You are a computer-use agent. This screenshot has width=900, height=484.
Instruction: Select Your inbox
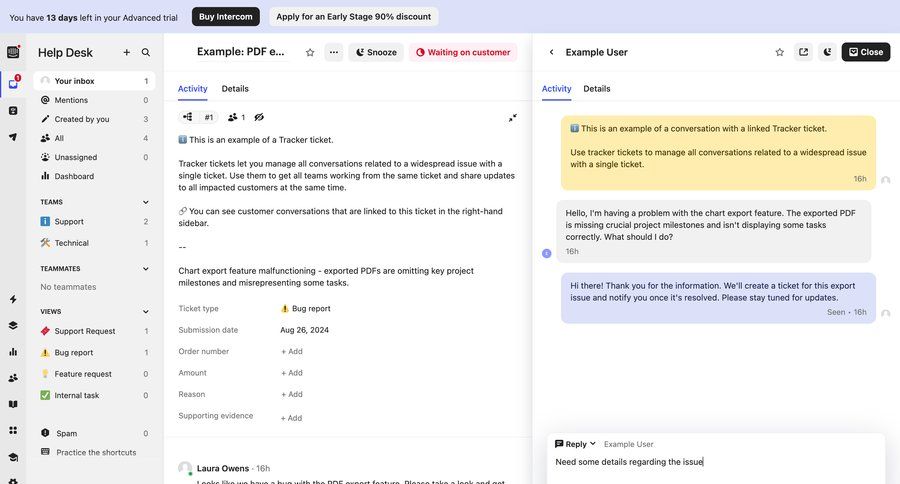point(94,81)
